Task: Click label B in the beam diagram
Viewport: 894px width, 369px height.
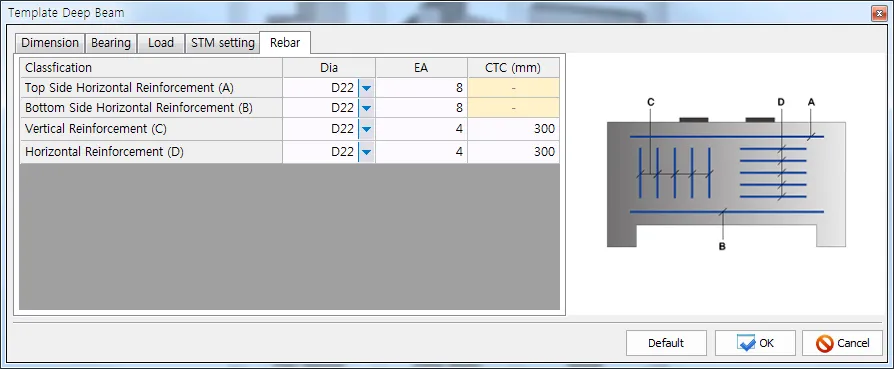Action: 722,246
